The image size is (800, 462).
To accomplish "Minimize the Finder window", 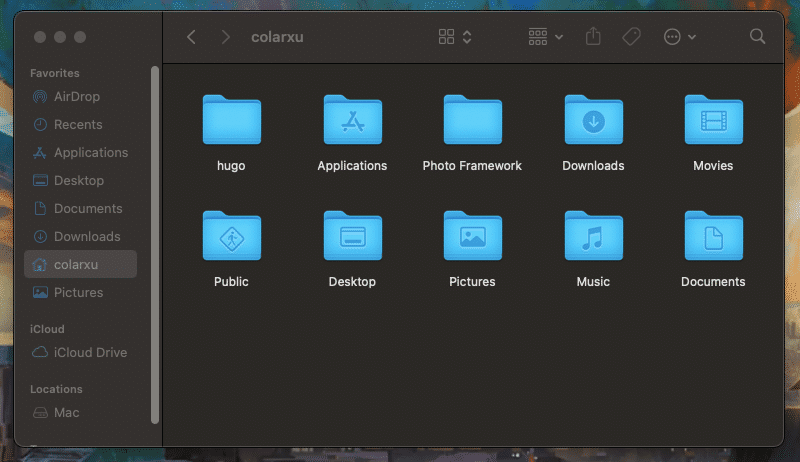I will click(60, 37).
